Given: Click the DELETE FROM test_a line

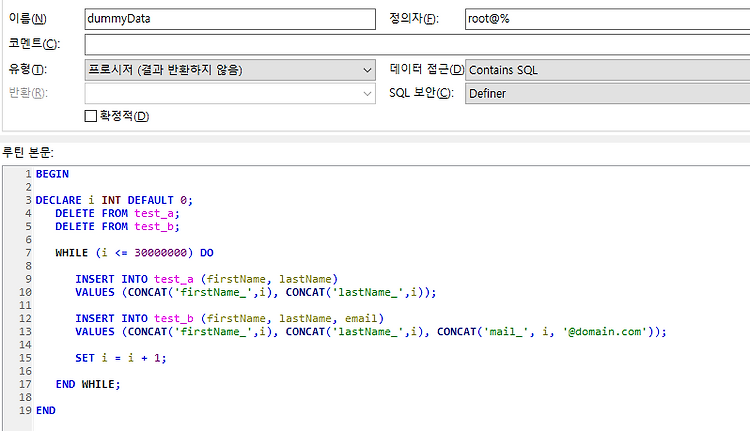Looking at the screenshot, I should (117, 213).
